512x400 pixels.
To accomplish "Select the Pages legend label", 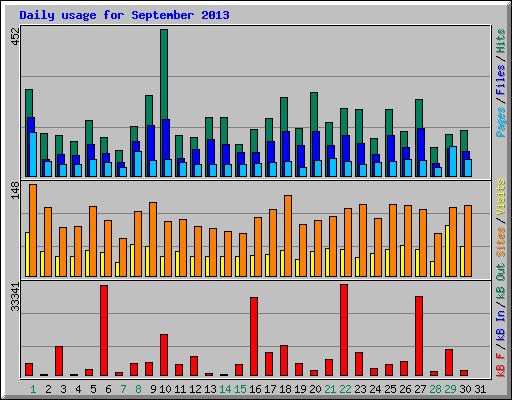I will [x=500, y=122].
